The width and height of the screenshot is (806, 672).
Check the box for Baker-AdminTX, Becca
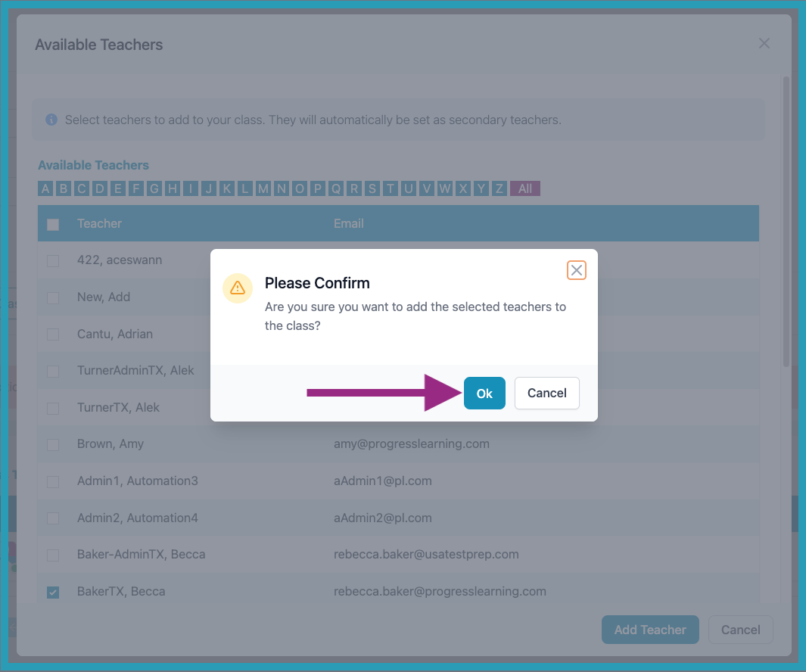pyautogui.click(x=53, y=555)
